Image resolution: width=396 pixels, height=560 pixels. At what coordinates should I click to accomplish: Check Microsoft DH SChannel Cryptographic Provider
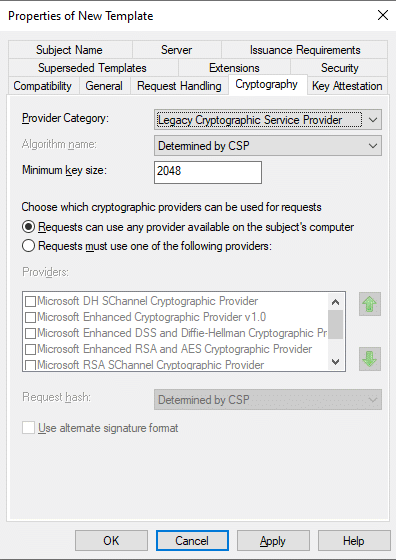coord(30,301)
